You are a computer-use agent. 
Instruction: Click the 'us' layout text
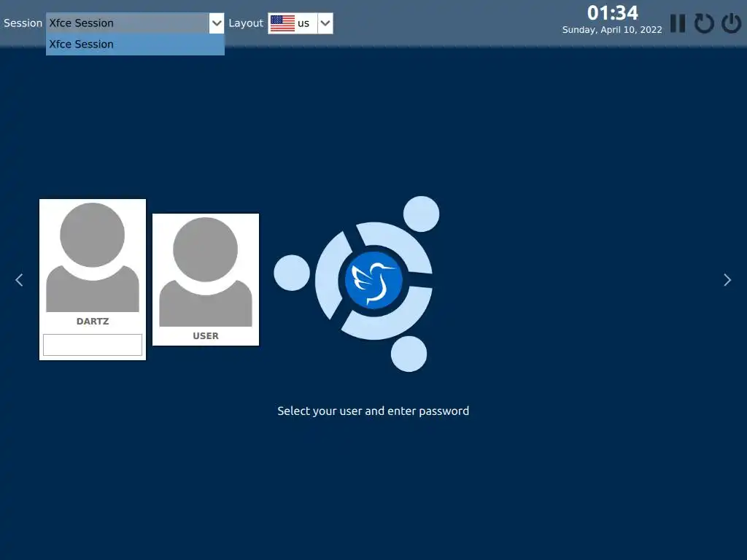(303, 23)
